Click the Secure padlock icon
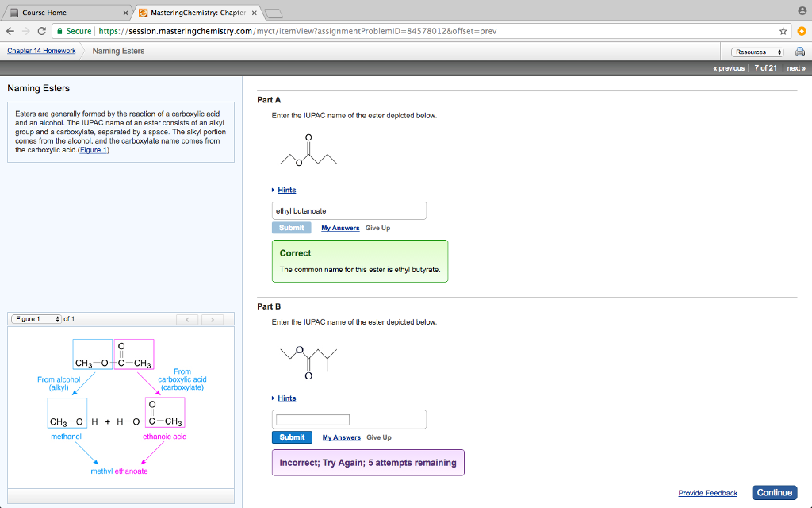Viewport: 812px width, 508px height. tap(60, 31)
